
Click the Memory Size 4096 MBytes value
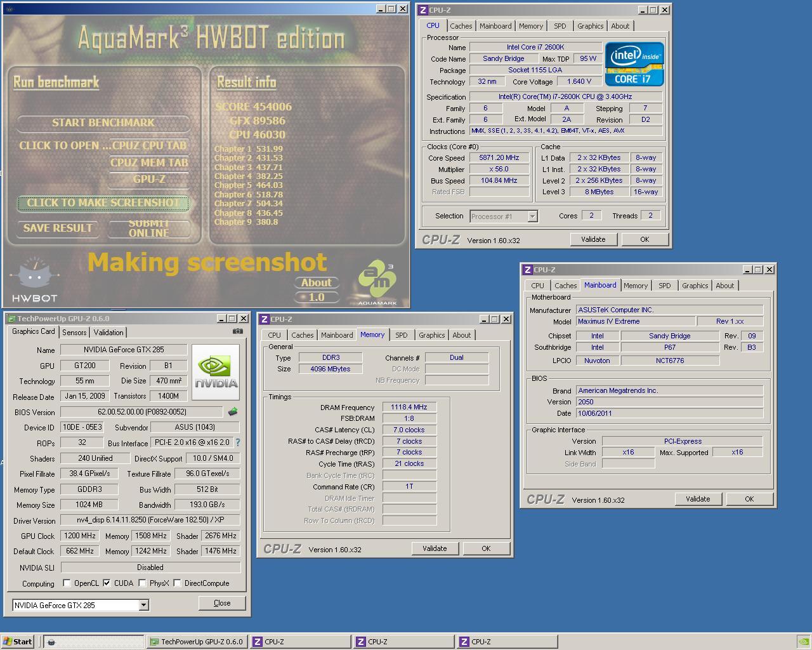[331, 369]
